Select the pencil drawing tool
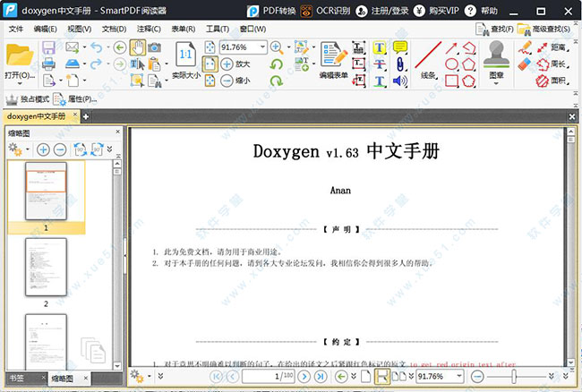The image size is (582, 392). click(526, 47)
